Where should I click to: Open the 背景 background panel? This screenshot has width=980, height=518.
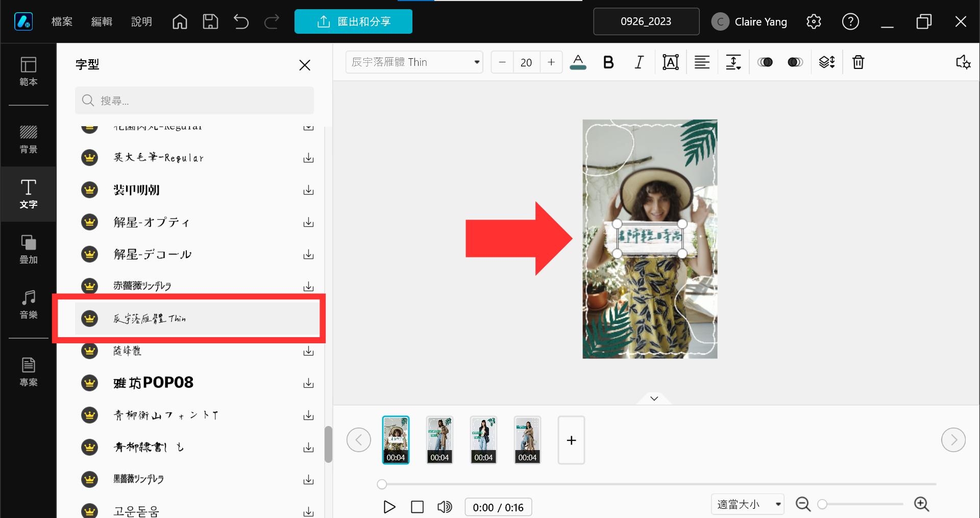(x=29, y=139)
